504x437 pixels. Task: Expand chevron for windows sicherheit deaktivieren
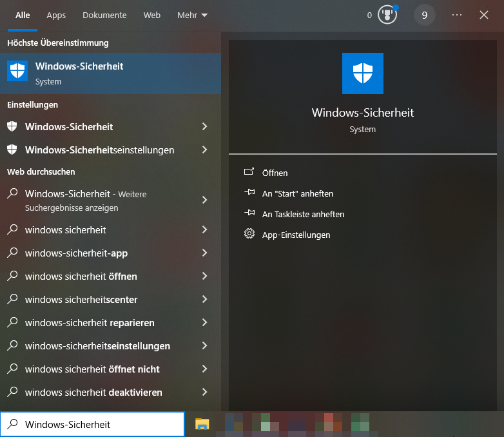(205, 392)
